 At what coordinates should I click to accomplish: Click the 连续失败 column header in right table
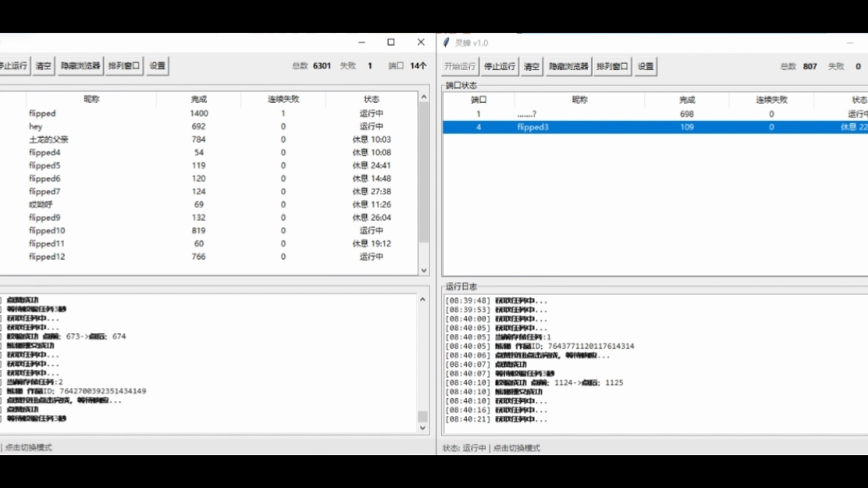[x=772, y=100]
